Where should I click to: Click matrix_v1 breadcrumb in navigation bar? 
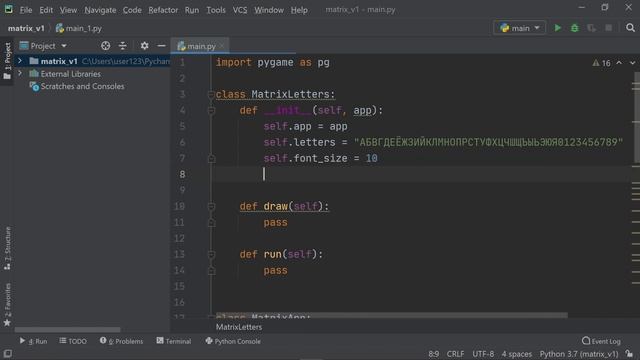coord(26,29)
